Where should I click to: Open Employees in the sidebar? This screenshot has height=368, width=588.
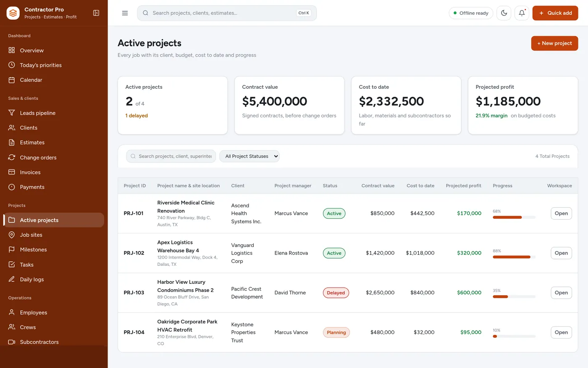54,312
